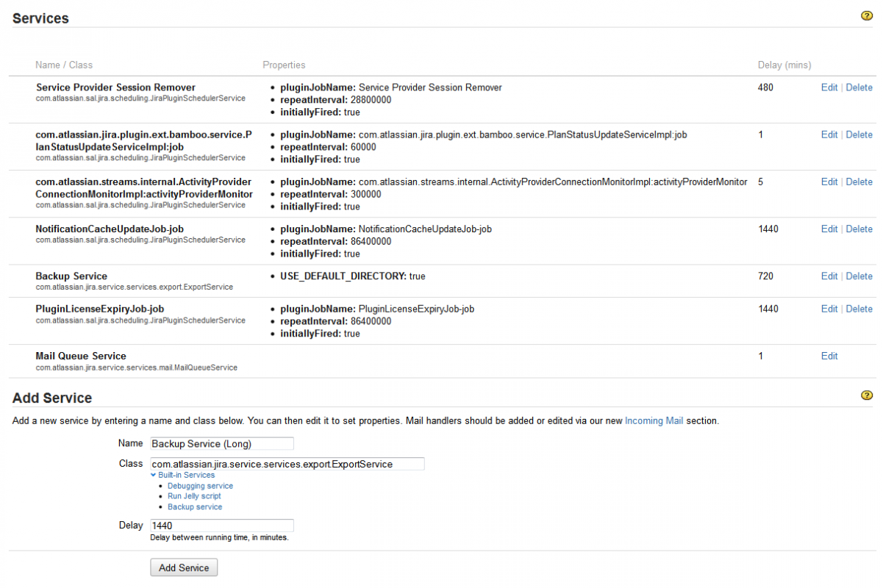Open the Incoming Mail section link

(654, 421)
